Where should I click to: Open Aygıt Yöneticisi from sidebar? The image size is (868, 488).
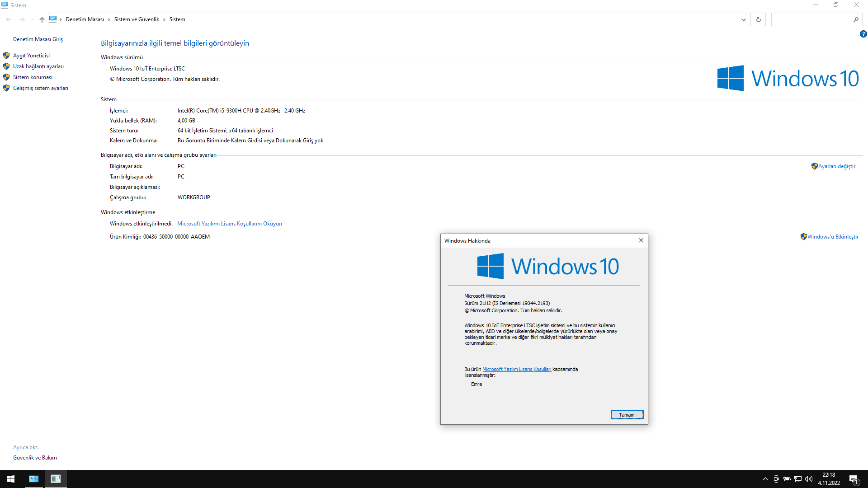point(31,56)
